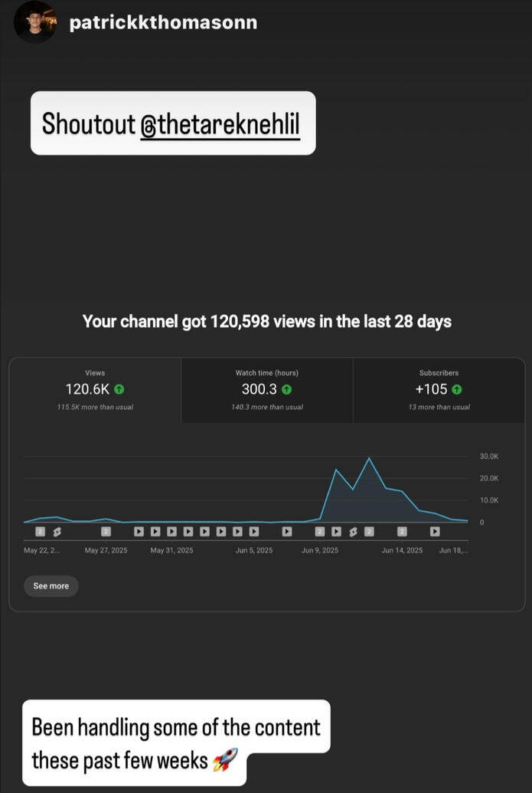
Task: Click the green arrow beside +105
Action: (457, 389)
